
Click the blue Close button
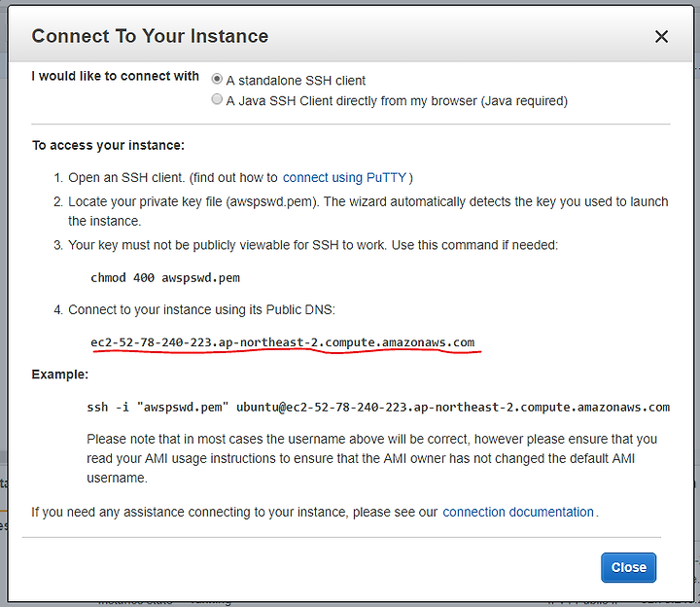point(628,567)
